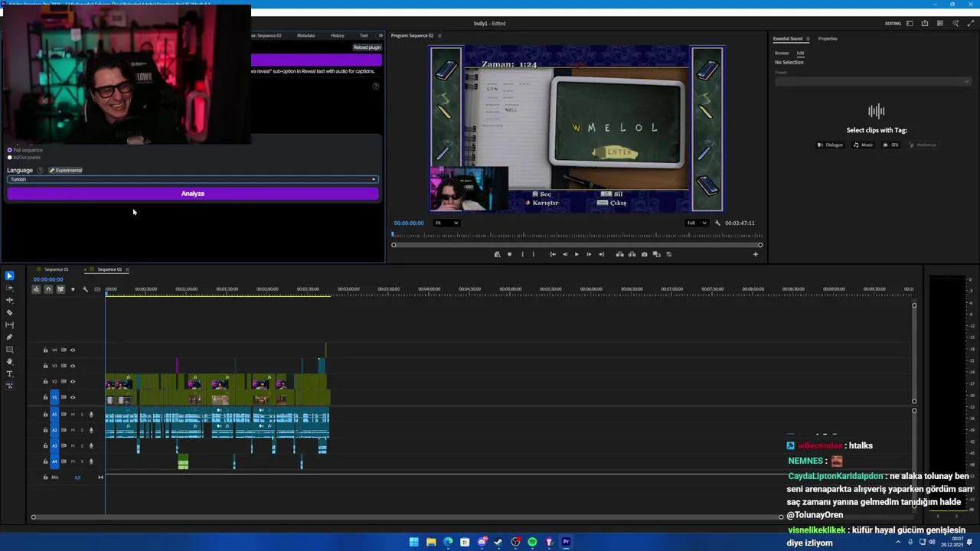Click the timeline wrench settings icon
Viewport: 980px width, 551px height.
click(x=85, y=289)
